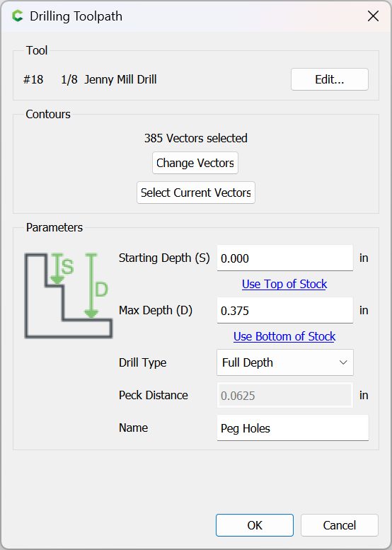Open the tool Edit... dialog
392x550 pixels.
(330, 79)
